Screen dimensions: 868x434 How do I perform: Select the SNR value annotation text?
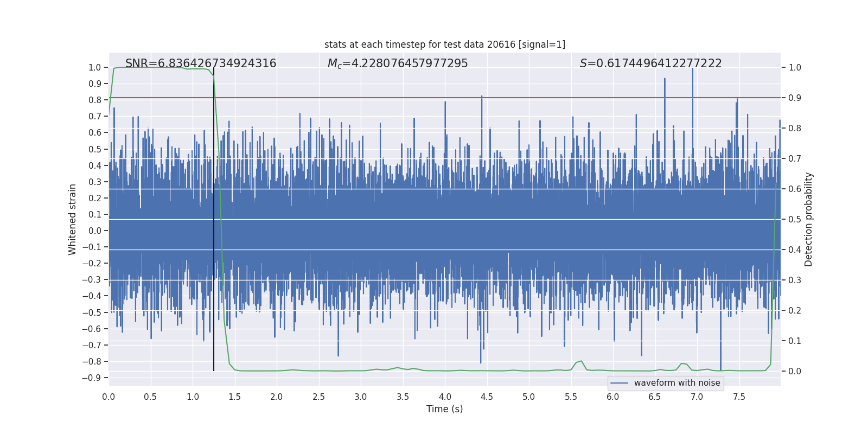click(x=201, y=63)
